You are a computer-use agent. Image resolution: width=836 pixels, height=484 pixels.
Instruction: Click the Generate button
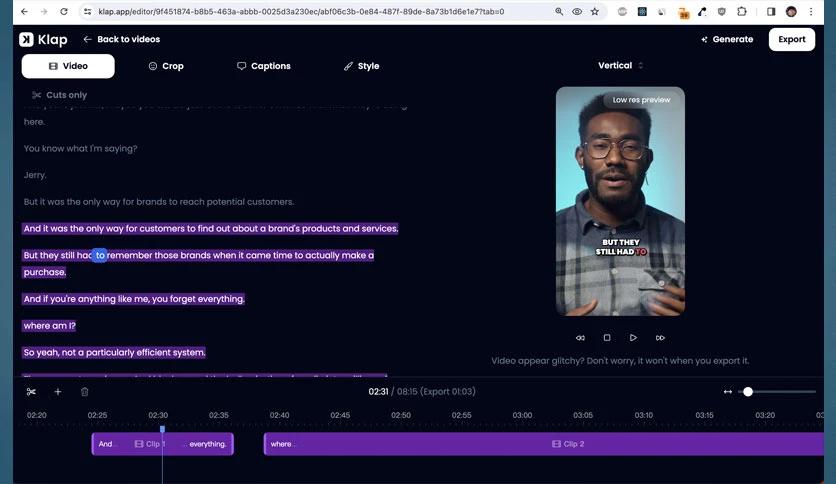[727, 39]
